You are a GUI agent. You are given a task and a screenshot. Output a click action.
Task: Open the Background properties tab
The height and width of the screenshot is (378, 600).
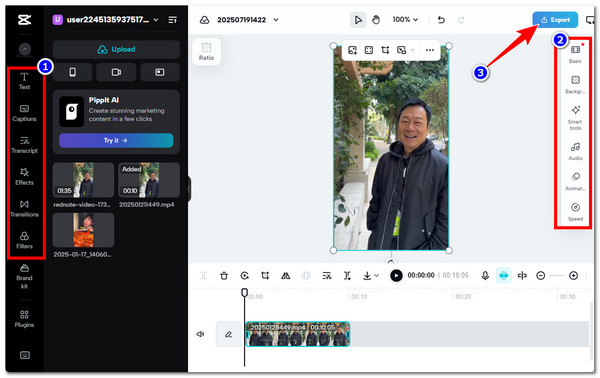click(576, 85)
